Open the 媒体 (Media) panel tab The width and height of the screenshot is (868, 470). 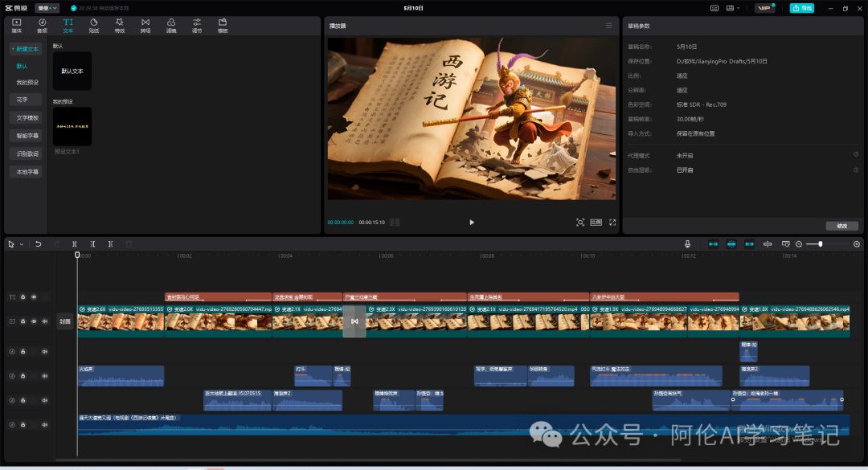(x=17, y=26)
